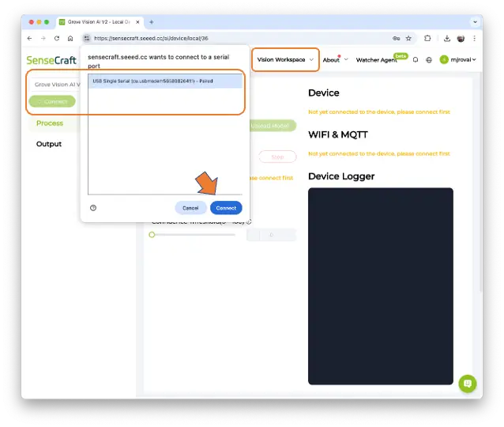Open a new browser tab
504x427 pixels.
(152, 22)
